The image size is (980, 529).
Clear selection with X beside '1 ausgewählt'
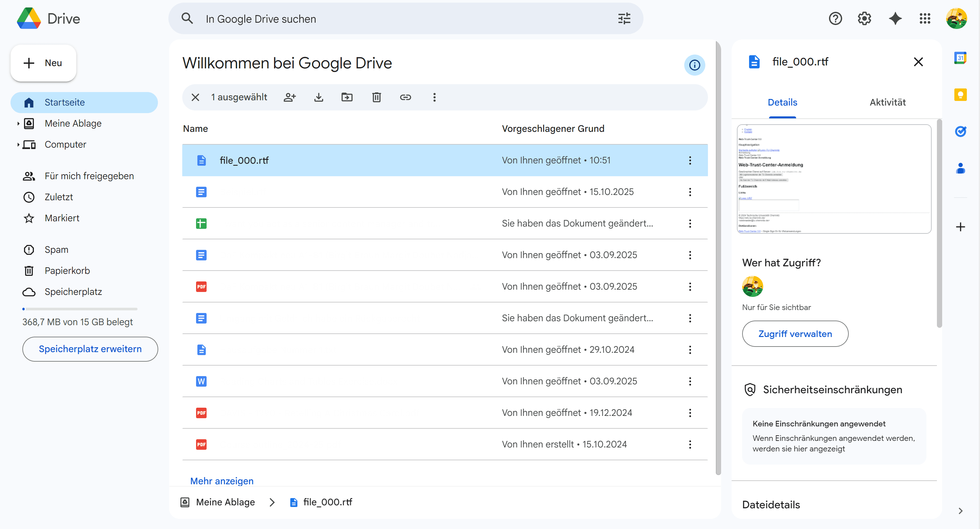click(195, 97)
